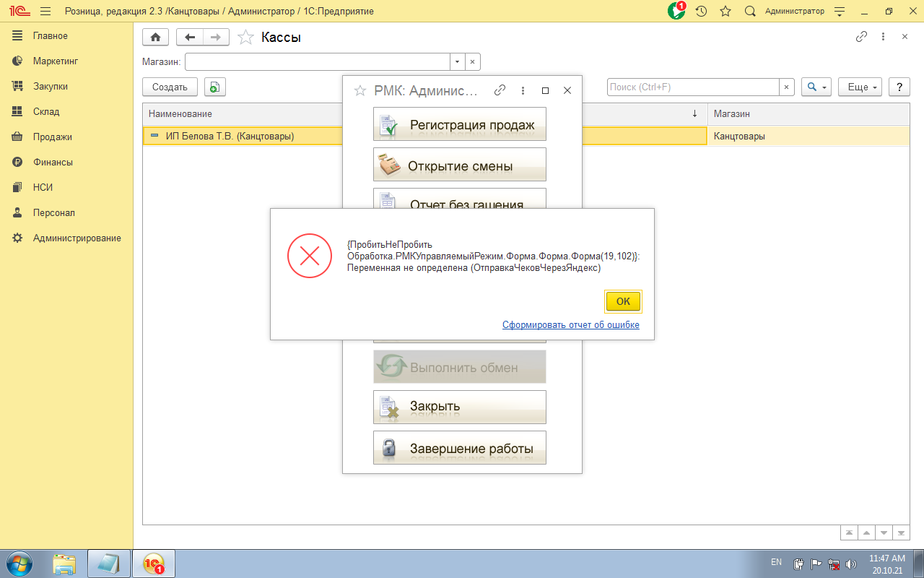The height and width of the screenshot is (578, 924).
Task: Open the 1C taskbar application icon
Action: click(x=153, y=564)
